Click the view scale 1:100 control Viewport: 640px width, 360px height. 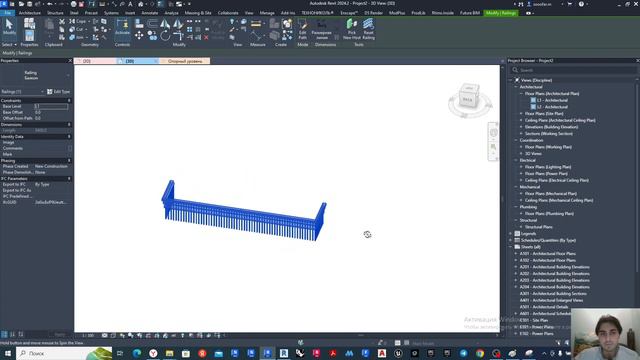click(88, 336)
